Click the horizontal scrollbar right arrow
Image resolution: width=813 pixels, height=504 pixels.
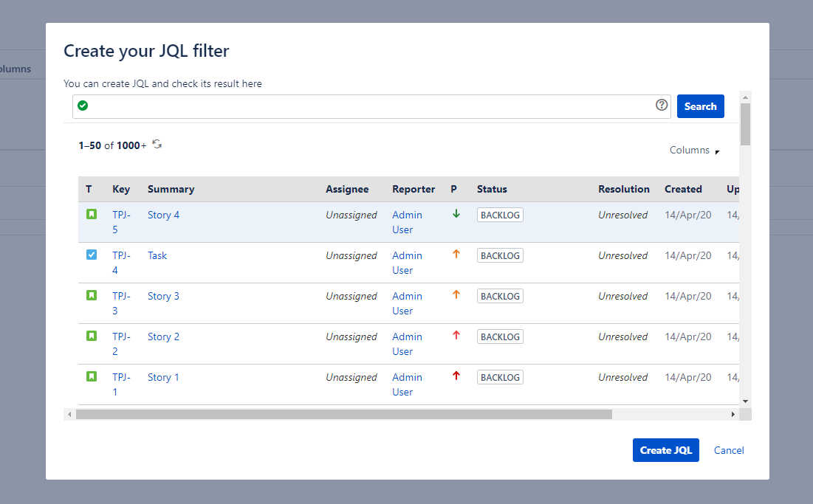point(733,415)
